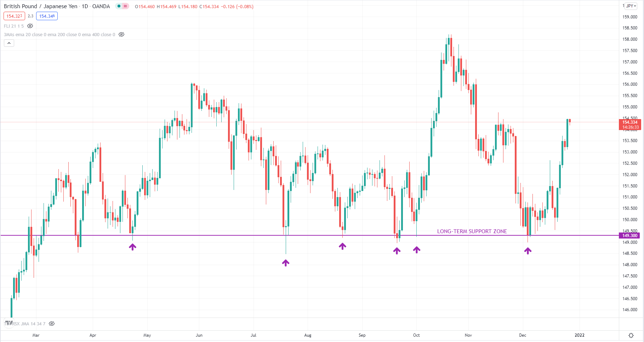
Task: Click the Oct label on the time axis
Action: (x=416, y=335)
